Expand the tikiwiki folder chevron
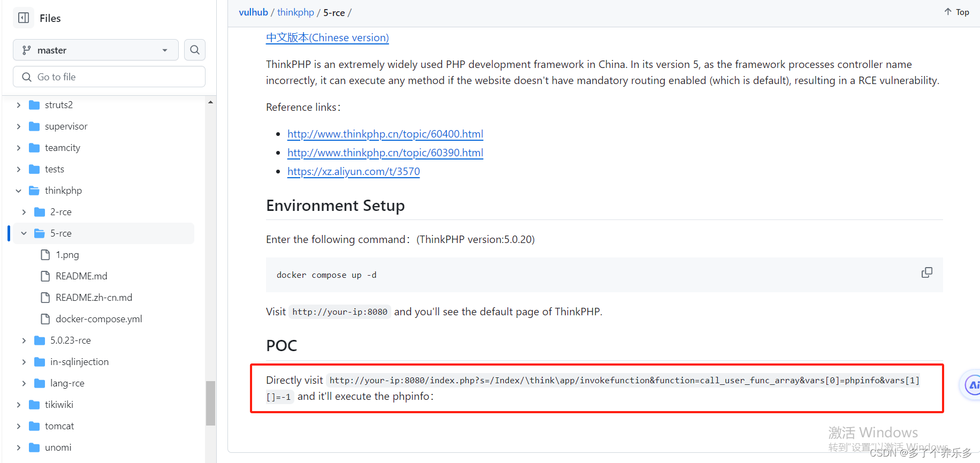 click(19, 405)
